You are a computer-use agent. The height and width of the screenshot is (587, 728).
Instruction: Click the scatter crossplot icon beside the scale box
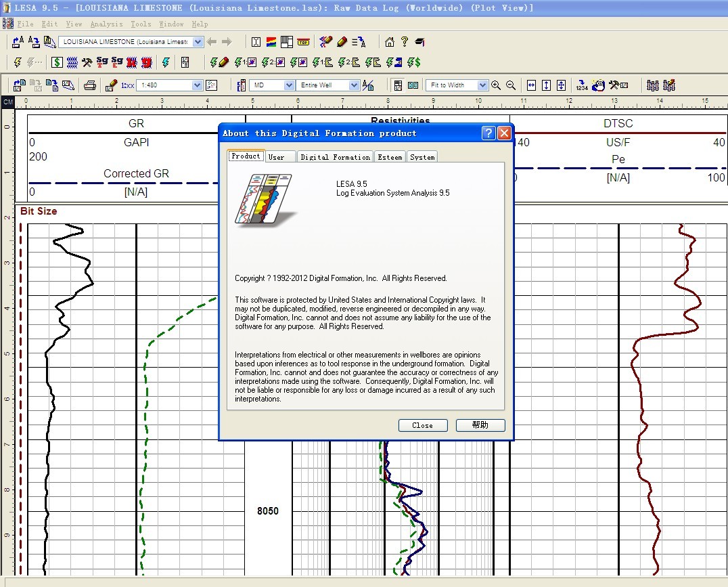[212, 85]
